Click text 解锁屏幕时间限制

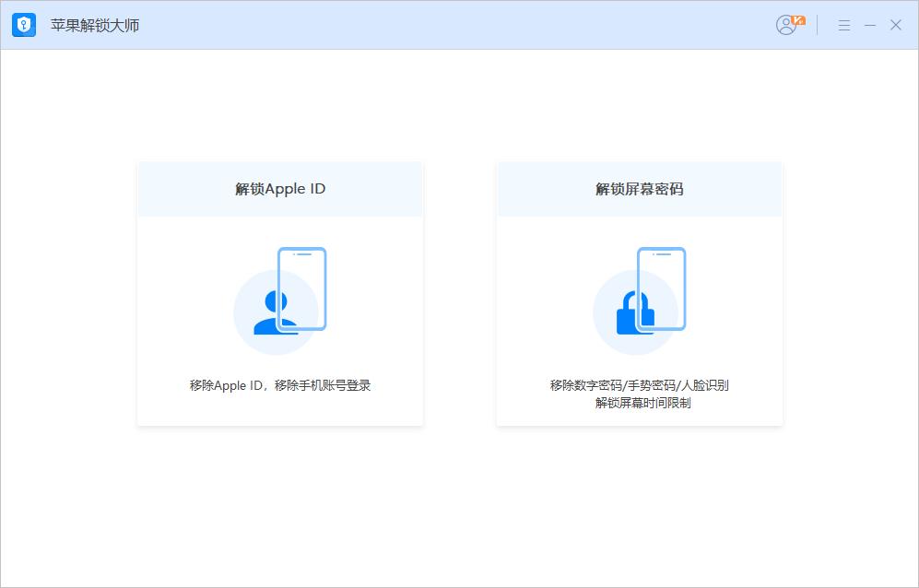pyautogui.click(x=643, y=404)
